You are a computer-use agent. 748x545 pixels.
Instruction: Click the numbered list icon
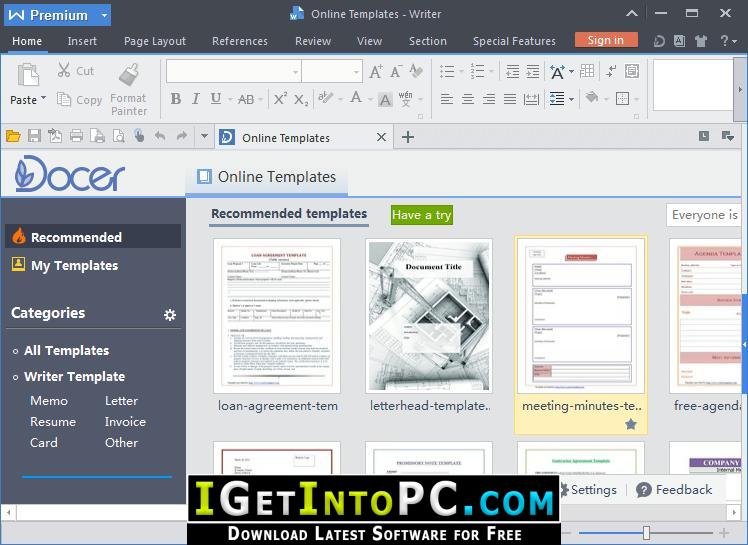[477, 71]
